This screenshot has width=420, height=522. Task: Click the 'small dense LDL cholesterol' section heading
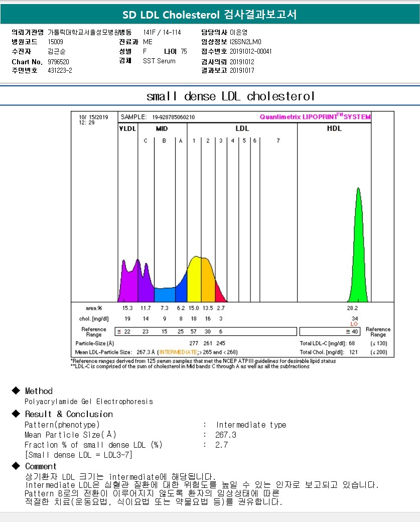tap(230, 96)
